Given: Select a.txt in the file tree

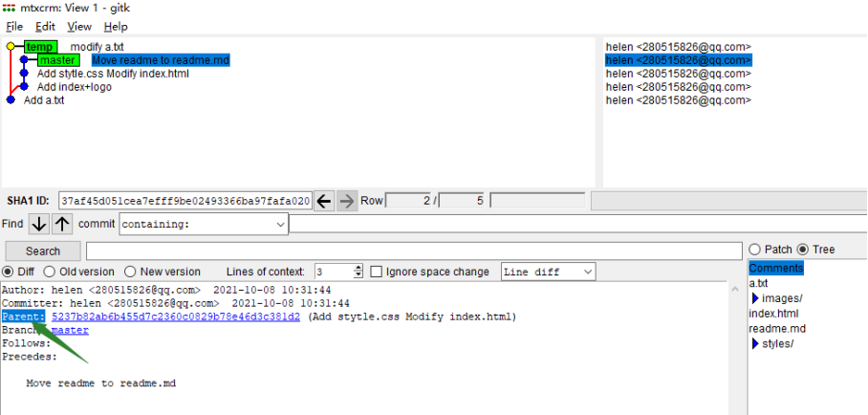Looking at the screenshot, I should point(758,284).
